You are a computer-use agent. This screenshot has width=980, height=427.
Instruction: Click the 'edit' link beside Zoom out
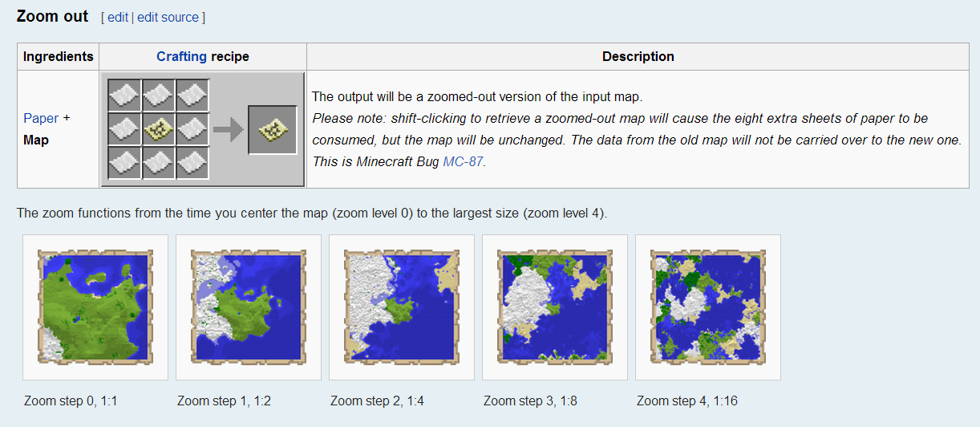click(118, 17)
